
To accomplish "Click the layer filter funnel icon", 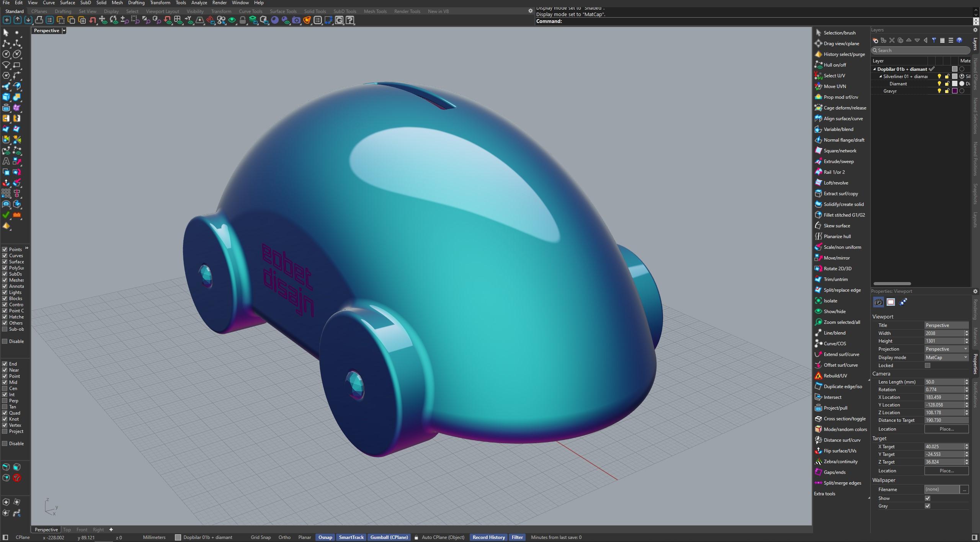I will pyautogui.click(x=934, y=40).
